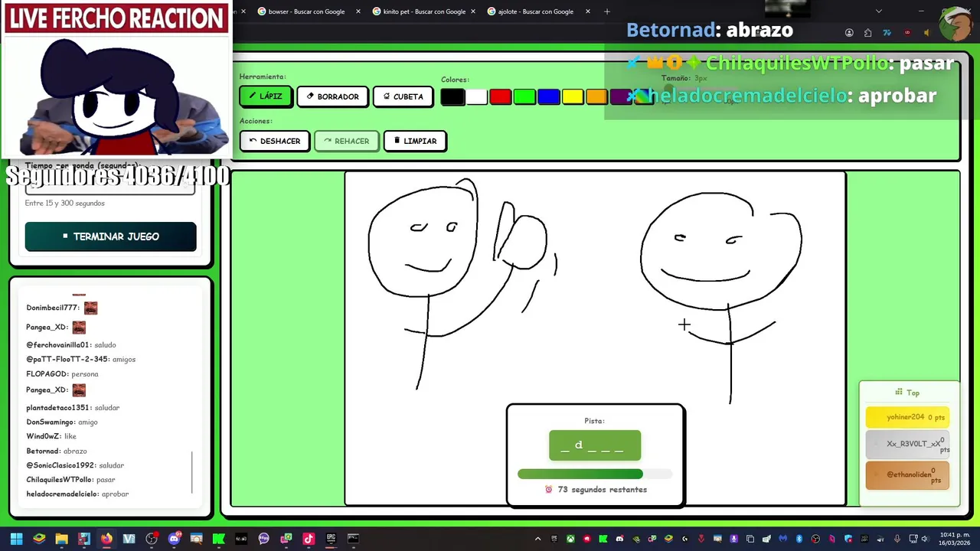
Task: Select the Cubeta fill bucket tool
Action: 403,96
